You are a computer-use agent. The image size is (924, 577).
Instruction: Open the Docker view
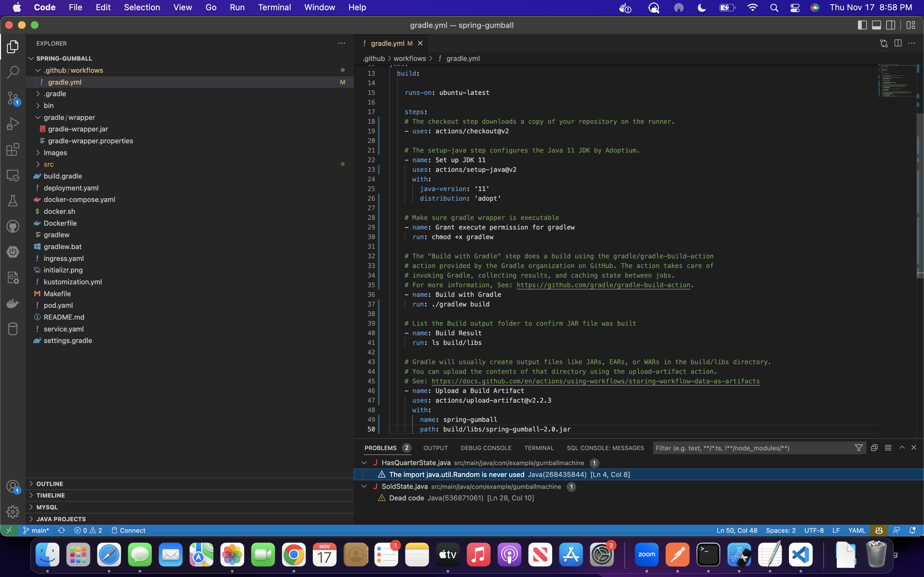(x=13, y=303)
